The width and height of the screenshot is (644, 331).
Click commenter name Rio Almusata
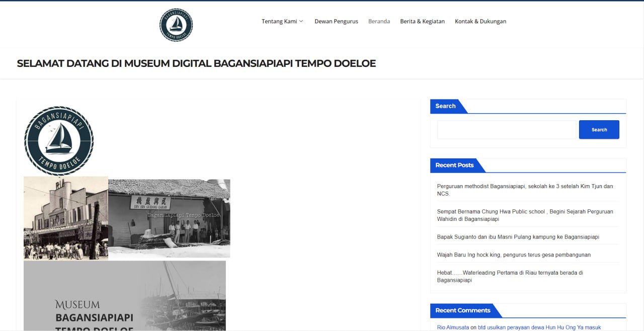[x=453, y=327]
